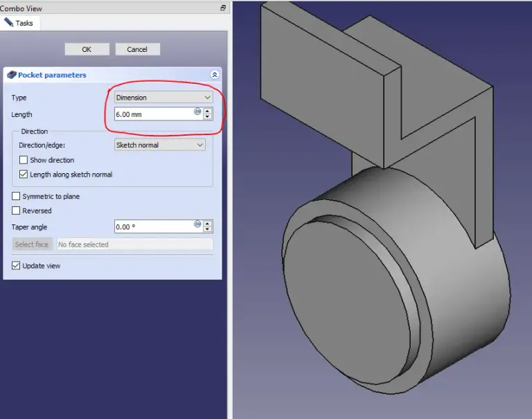Uncheck Length along sketch normal
This screenshot has width=532, height=419.
pos(24,175)
